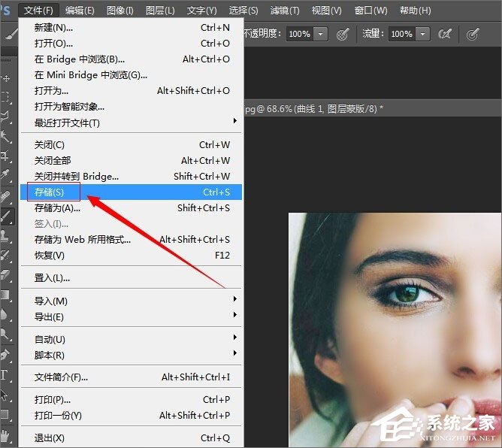The height and width of the screenshot is (448, 502).
Task: Enable airbrush mode next to 流量
Action: 445,34
